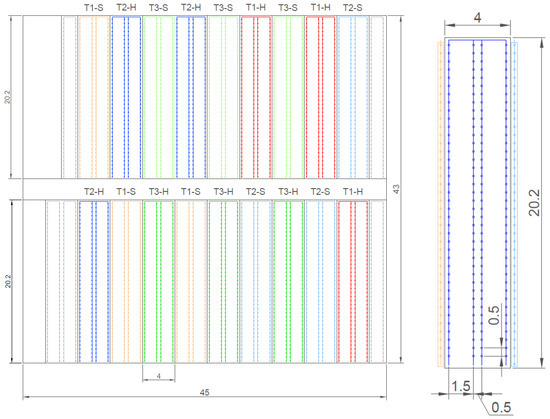Click the orange strip beside the detail plot
Image resolution: width=550 pixels, height=419 pixels.
pyautogui.click(x=440, y=204)
